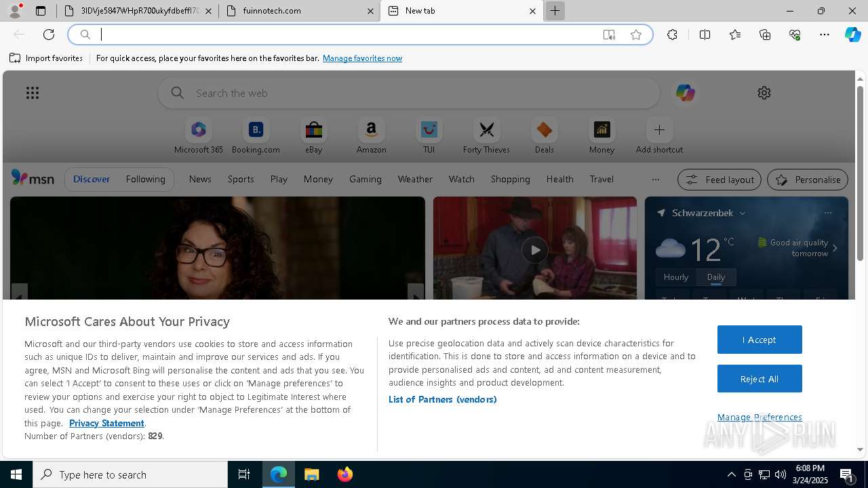
Task: Open the Shopping category
Action: (x=510, y=179)
